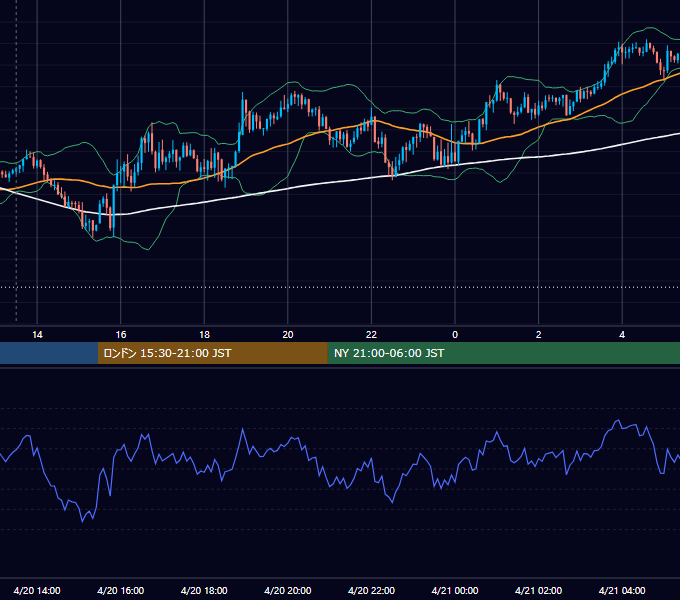This screenshot has width=680, height=600.
Task: Click the 22 hour axis label
Action: [x=371, y=335]
